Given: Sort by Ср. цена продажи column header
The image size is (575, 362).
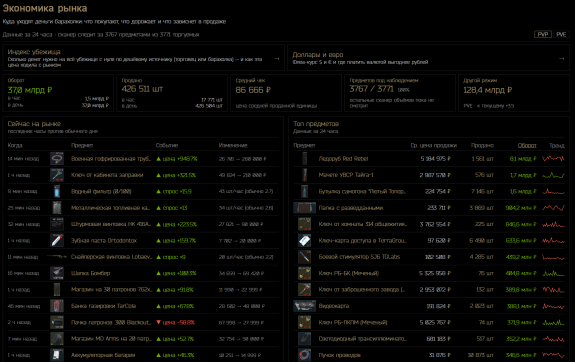Looking at the screenshot, I should pyautogui.click(x=433, y=146).
